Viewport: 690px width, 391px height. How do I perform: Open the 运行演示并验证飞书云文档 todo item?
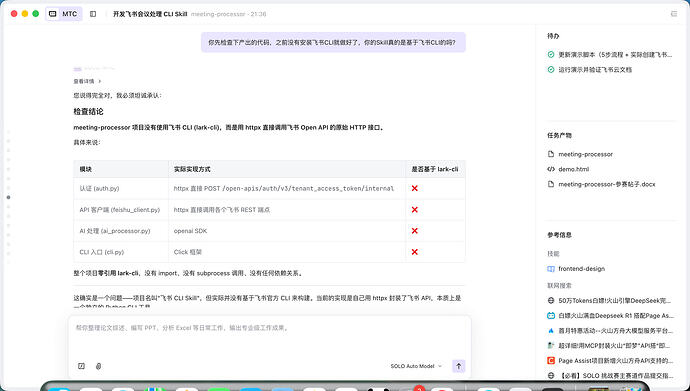pos(595,69)
